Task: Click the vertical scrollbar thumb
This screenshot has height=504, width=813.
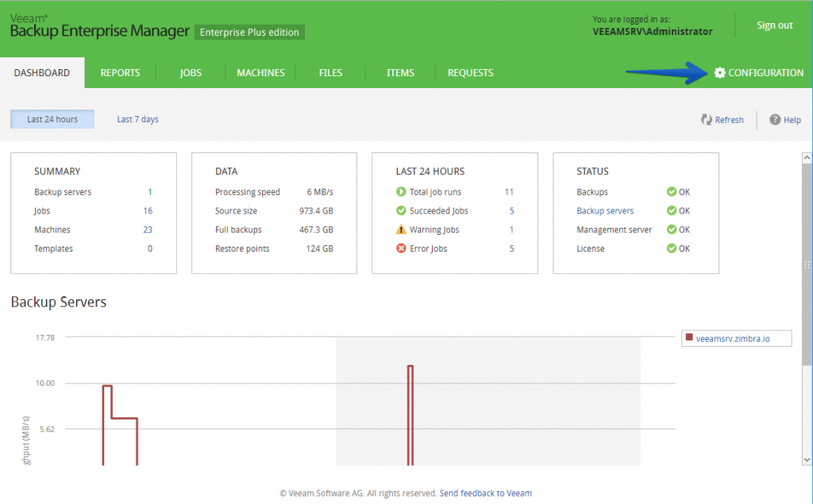Action: 807,264
